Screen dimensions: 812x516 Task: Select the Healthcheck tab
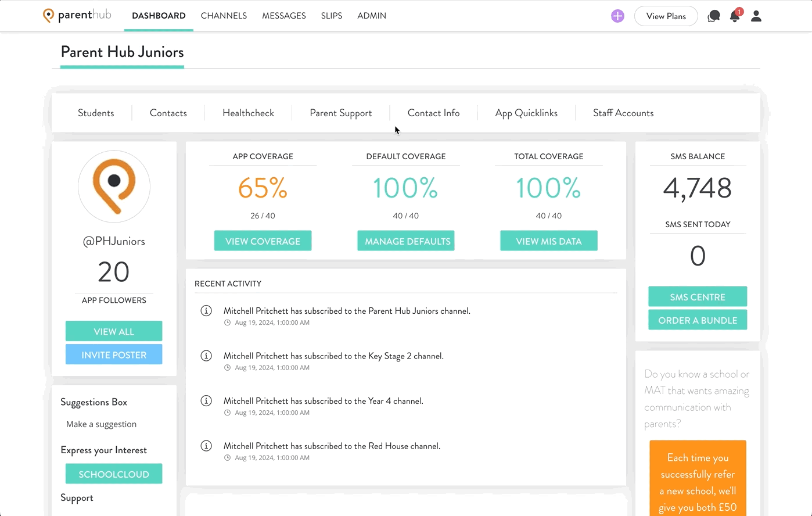(248, 113)
